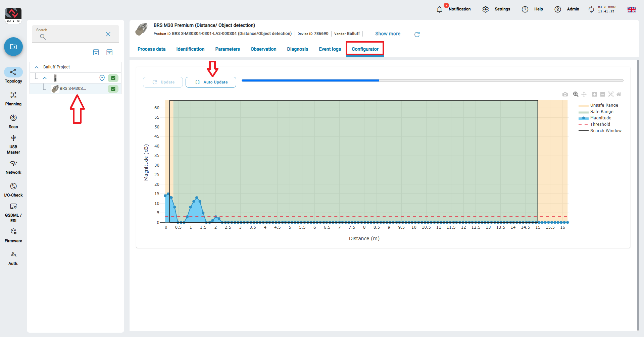This screenshot has height=337, width=644.
Task: Change language via UK flag
Action: [632, 10]
